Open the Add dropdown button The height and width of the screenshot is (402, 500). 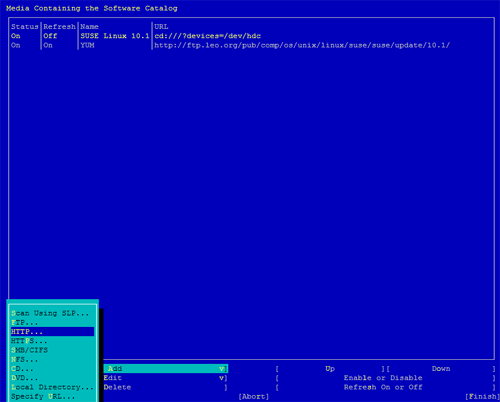point(165,368)
